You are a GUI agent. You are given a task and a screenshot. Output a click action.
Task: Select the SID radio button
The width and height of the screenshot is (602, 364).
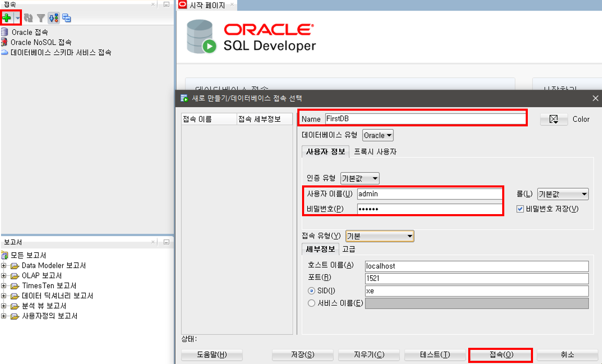pyautogui.click(x=311, y=291)
